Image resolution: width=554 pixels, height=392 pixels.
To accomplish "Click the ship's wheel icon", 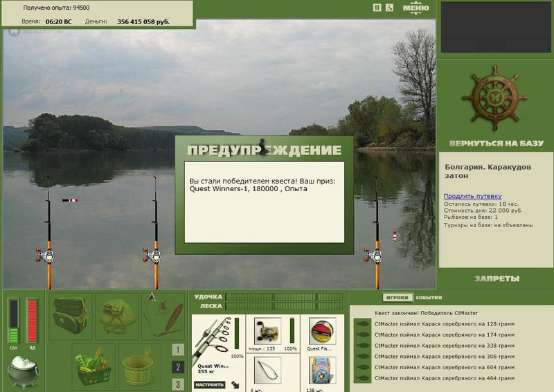I will coord(495,98).
